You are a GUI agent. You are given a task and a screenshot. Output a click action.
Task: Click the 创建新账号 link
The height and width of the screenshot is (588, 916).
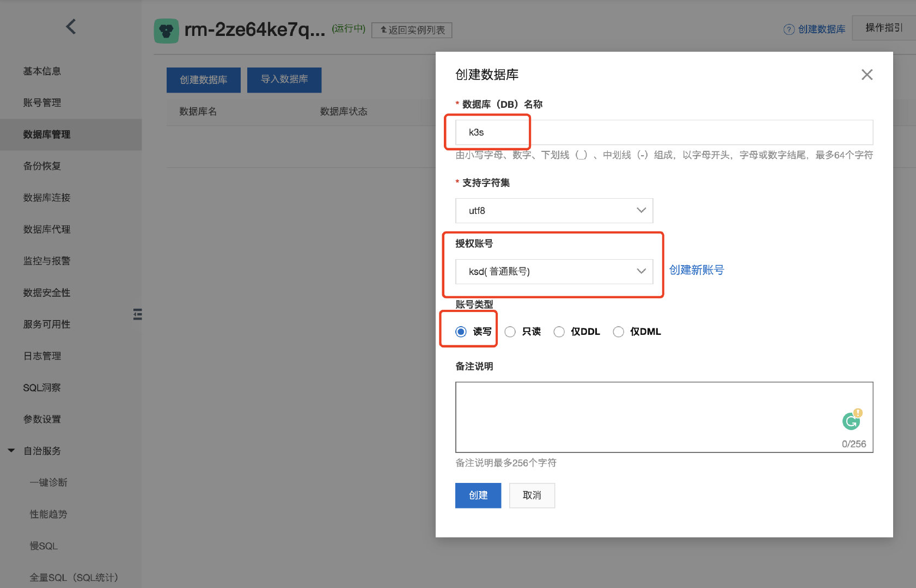tap(697, 270)
